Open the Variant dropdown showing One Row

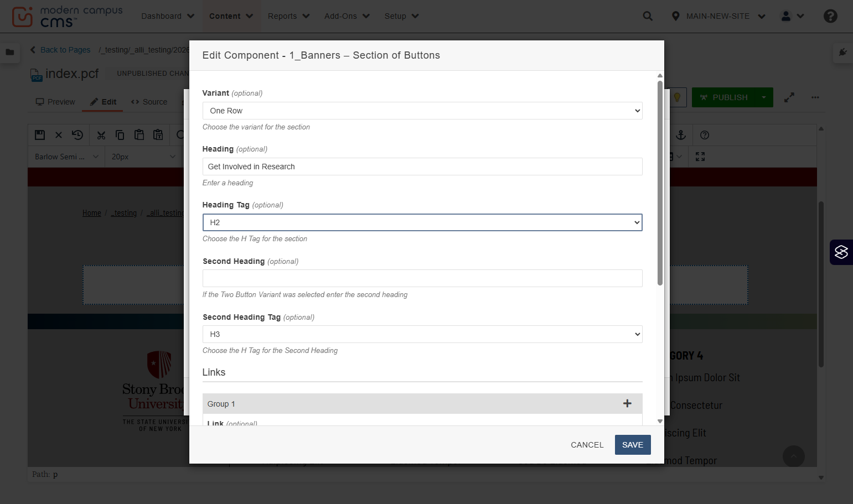point(422,111)
